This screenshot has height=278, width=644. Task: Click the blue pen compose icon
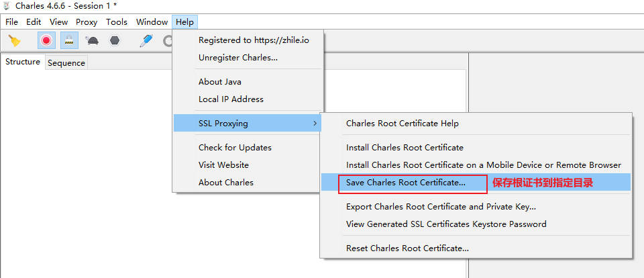click(x=146, y=40)
